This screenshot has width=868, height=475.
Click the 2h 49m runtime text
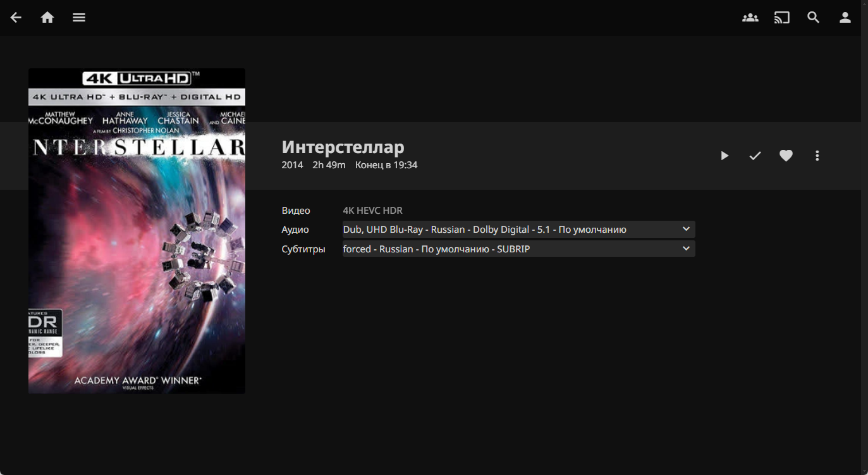coord(329,165)
